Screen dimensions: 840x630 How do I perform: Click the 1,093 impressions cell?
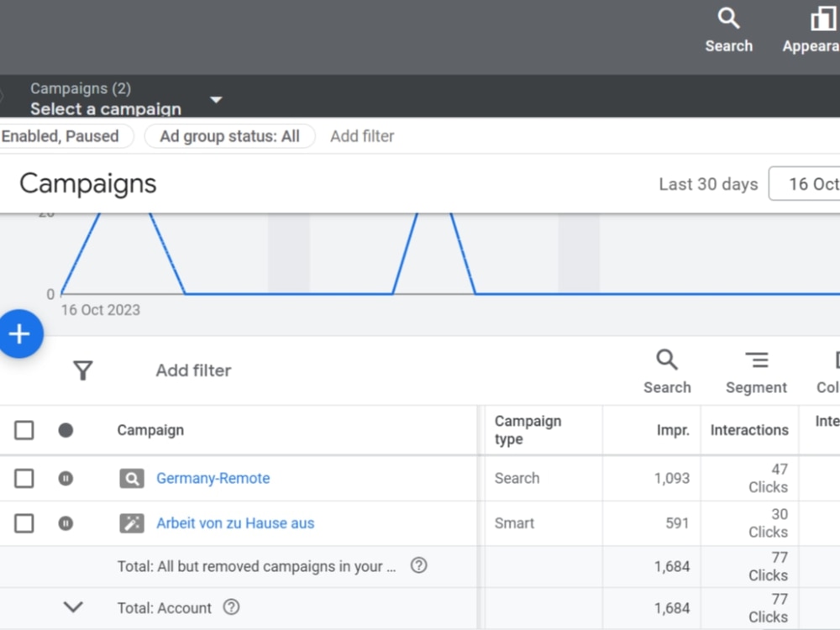672,479
